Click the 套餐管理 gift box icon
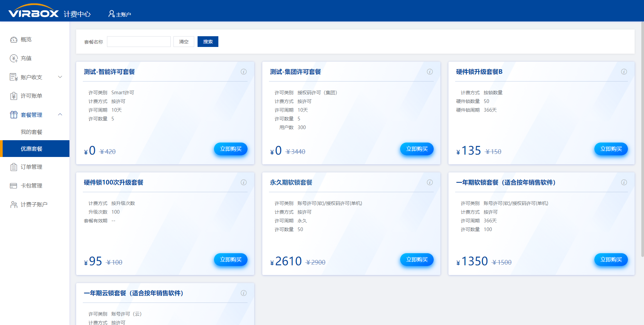Viewport: 644px width, 325px height. pyautogui.click(x=14, y=115)
